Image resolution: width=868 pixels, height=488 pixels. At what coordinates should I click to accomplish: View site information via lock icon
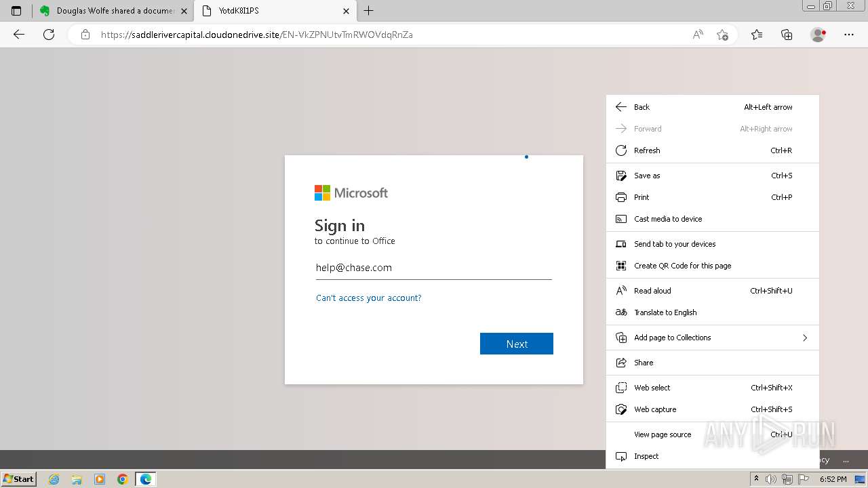[x=85, y=35]
